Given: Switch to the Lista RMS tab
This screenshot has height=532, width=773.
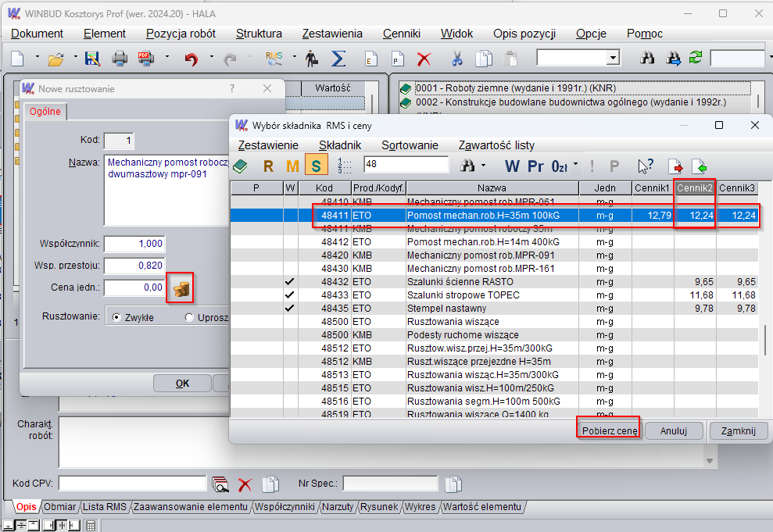Looking at the screenshot, I should (105, 507).
